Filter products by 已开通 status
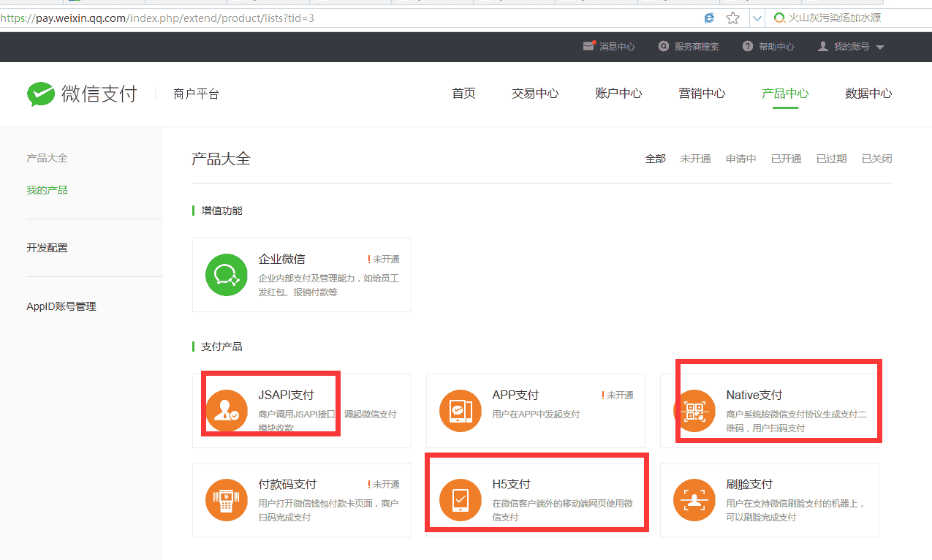932x560 pixels. pyautogui.click(x=786, y=158)
